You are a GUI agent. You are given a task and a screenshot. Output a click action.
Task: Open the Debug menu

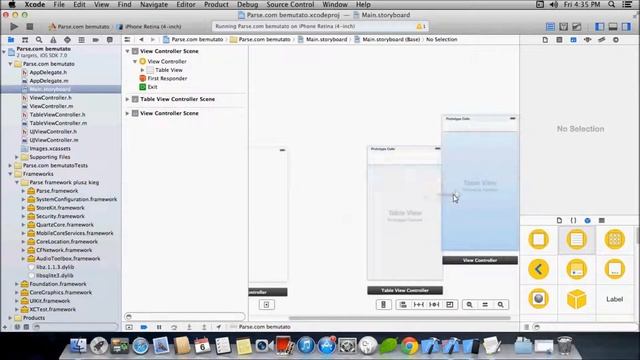(x=247, y=4)
